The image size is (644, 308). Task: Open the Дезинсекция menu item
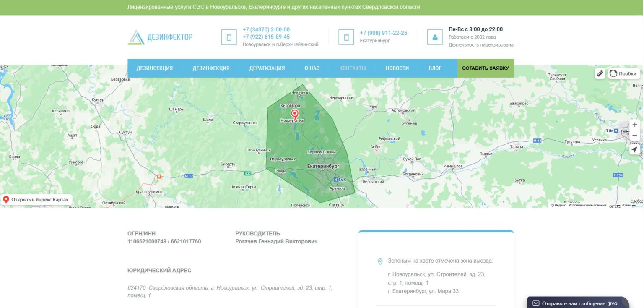(155, 68)
